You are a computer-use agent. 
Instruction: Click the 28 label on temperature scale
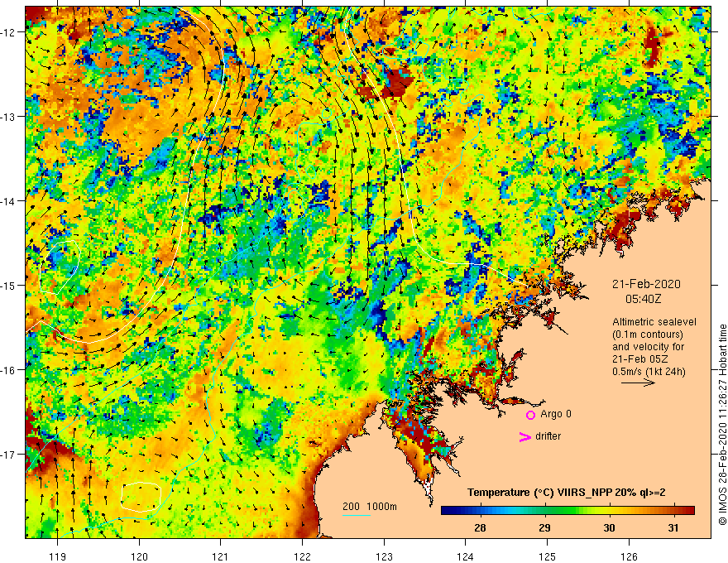coord(480,527)
